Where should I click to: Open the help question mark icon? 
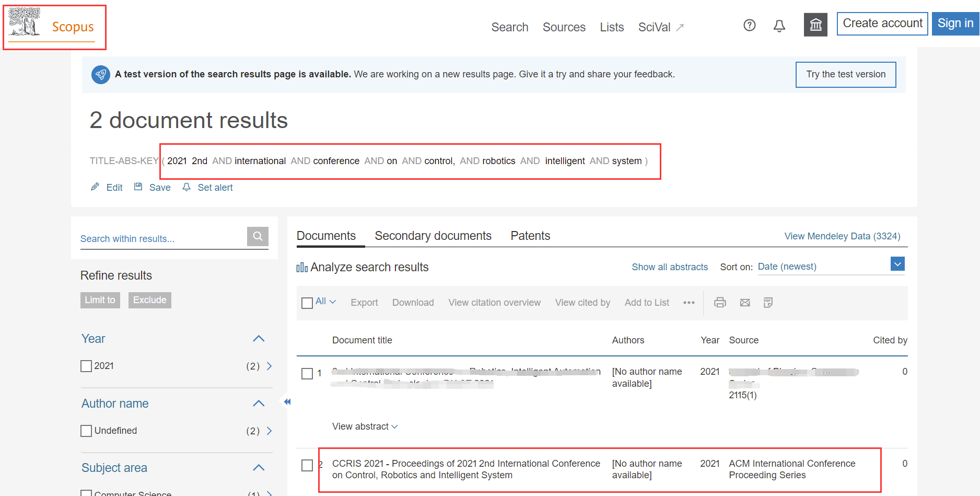coord(750,25)
